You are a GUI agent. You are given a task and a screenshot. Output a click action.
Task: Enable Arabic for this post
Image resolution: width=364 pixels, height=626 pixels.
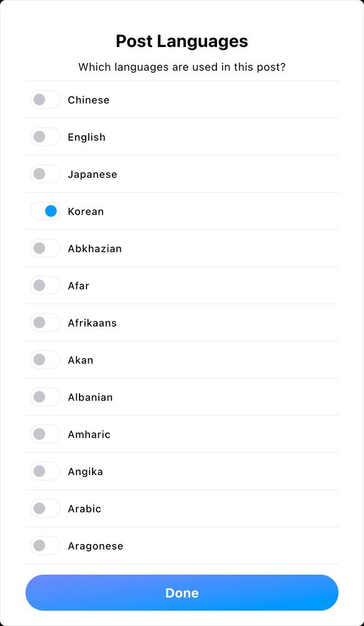[44, 508]
